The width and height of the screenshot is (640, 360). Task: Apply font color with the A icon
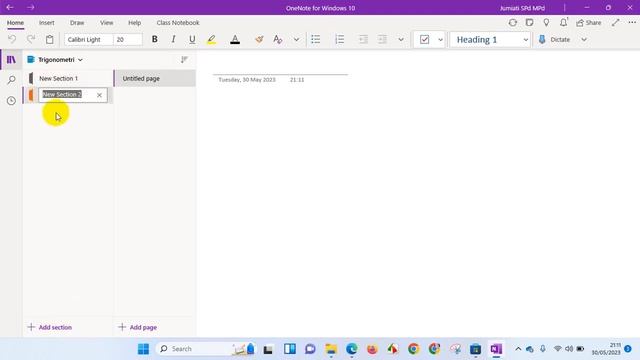tap(235, 39)
